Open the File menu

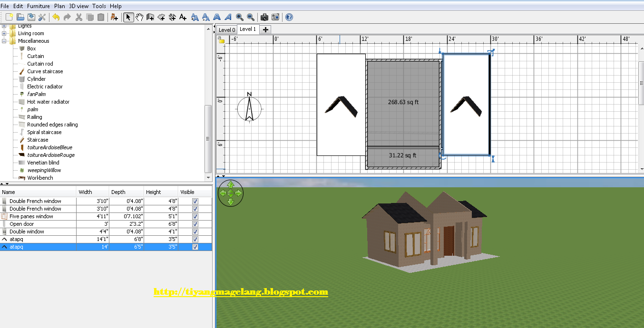pos(5,6)
